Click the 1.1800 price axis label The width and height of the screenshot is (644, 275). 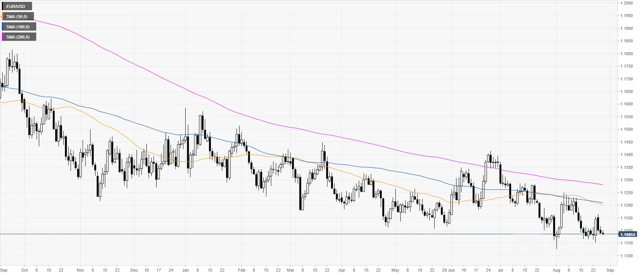(x=627, y=54)
